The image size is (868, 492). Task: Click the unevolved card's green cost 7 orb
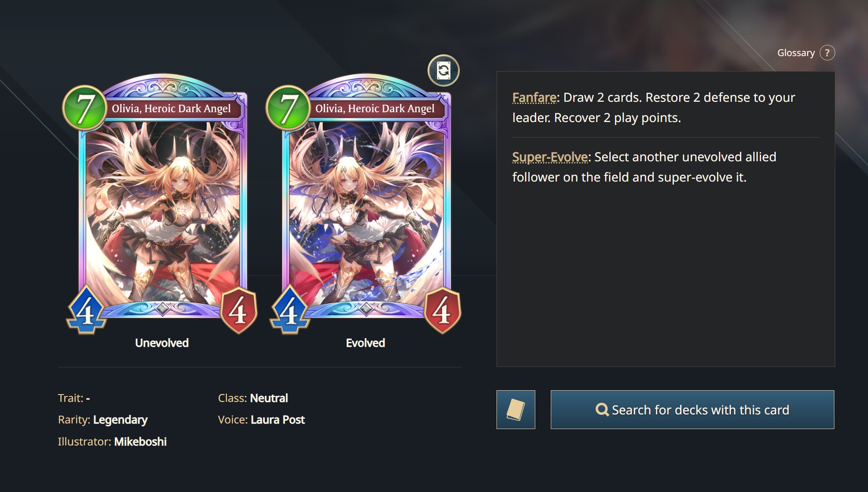(x=85, y=108)
